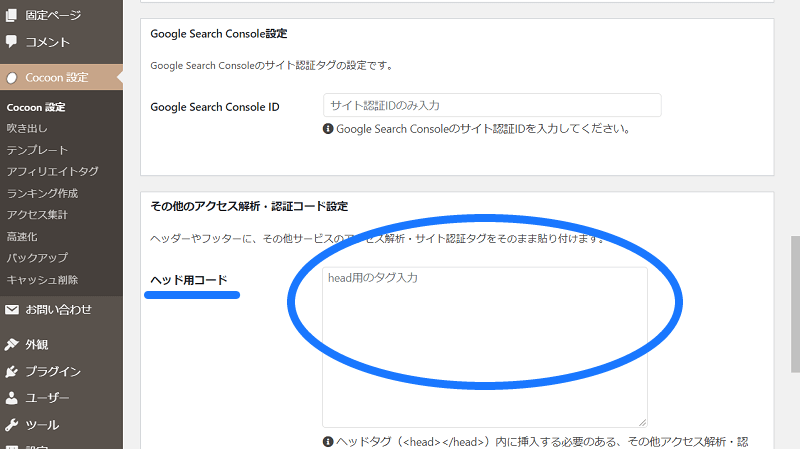The width and height of the screenshot is (800, 449).
Task: Select ランキング作成 in the sidebar
Action: click(42, 193)
